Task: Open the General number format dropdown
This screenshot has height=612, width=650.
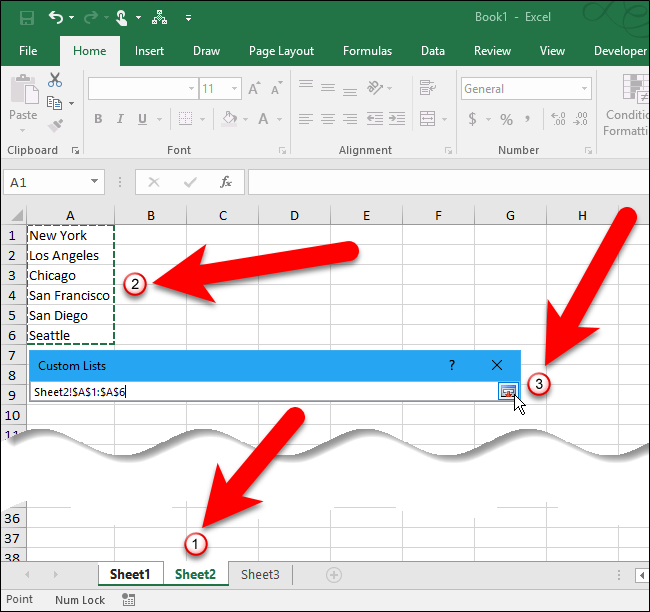Action: pyautogui.click(x=584, y=88)
